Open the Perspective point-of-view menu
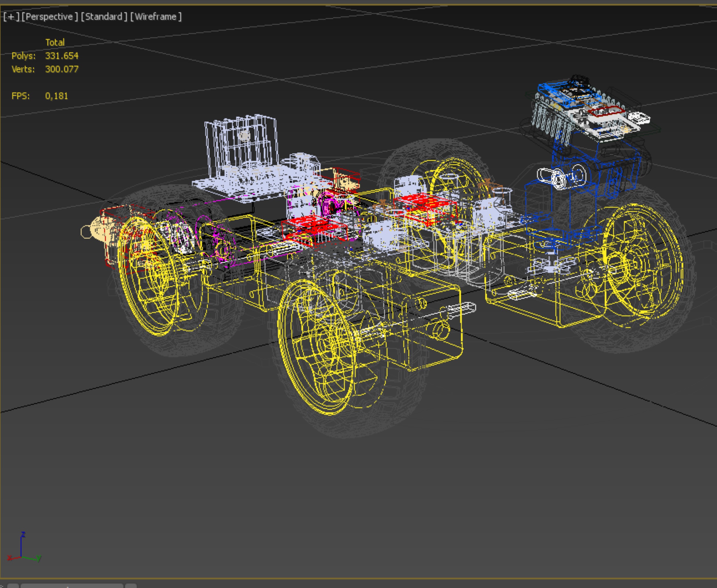Viewport: 717px width, 588px height. pyautogui.click(x=49, y=17)
